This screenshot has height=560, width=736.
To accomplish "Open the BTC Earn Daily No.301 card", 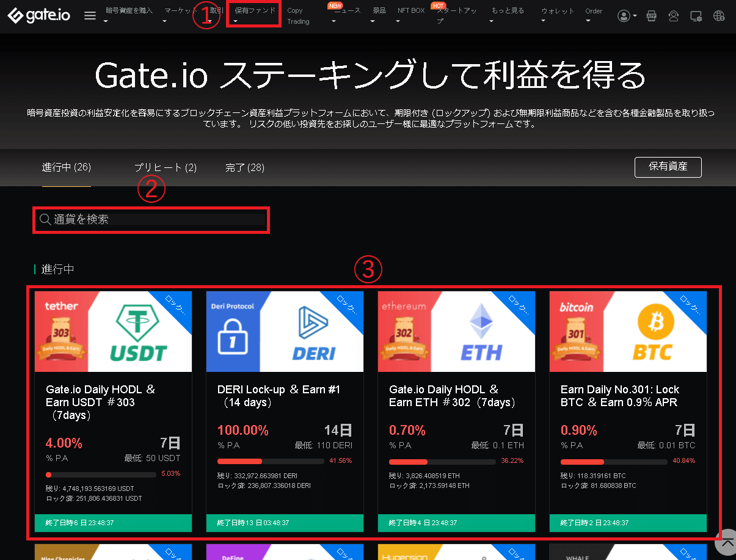I will click(628, 397).
